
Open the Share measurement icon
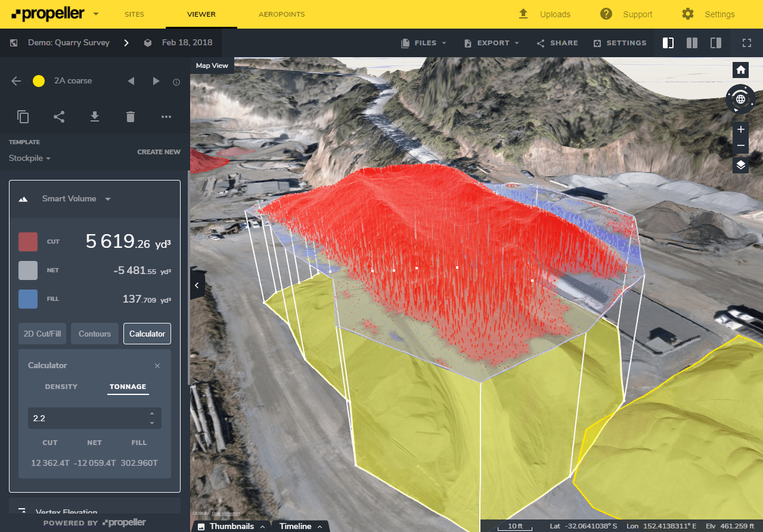pyautogui.click(x=59, y=117)
